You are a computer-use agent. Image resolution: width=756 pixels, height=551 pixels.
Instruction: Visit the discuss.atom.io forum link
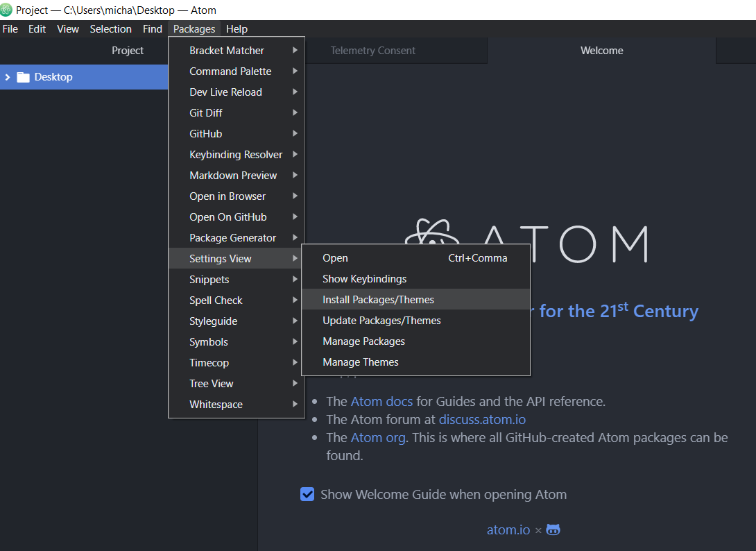click(482, 419)
